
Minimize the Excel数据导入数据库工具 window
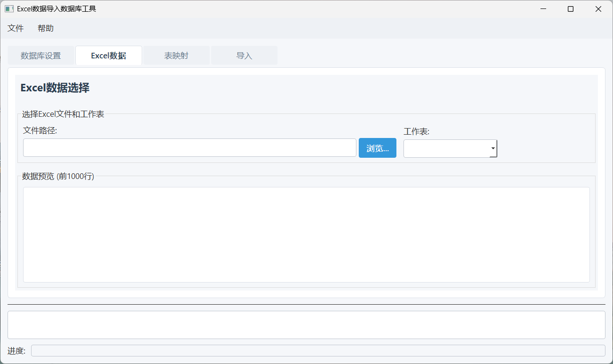point(543,9)
